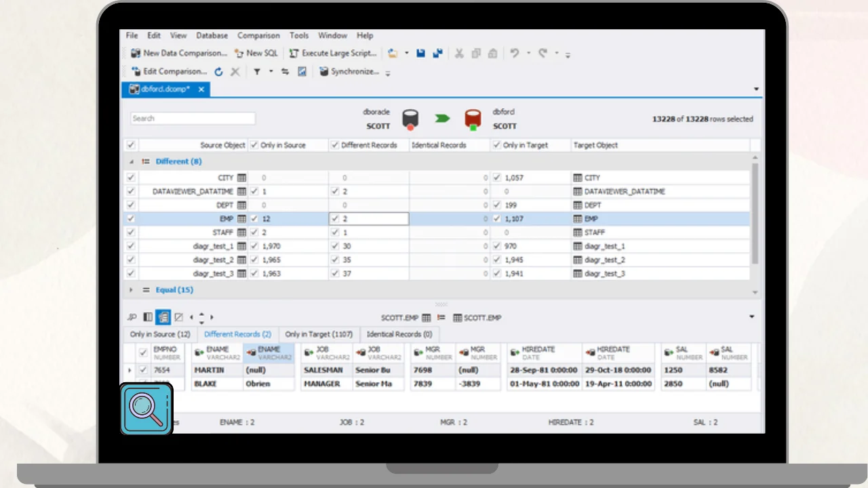
Task: Click the source database dboracle icon
Action: point(410,119)
